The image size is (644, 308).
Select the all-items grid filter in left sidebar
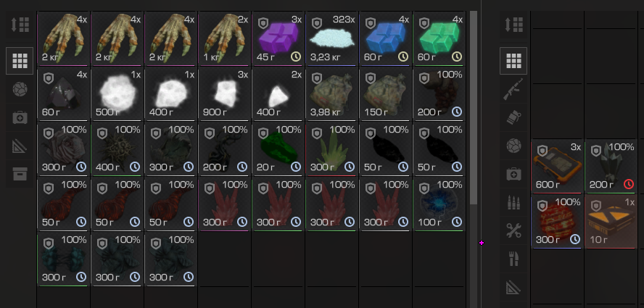click(x=20, y=61)
